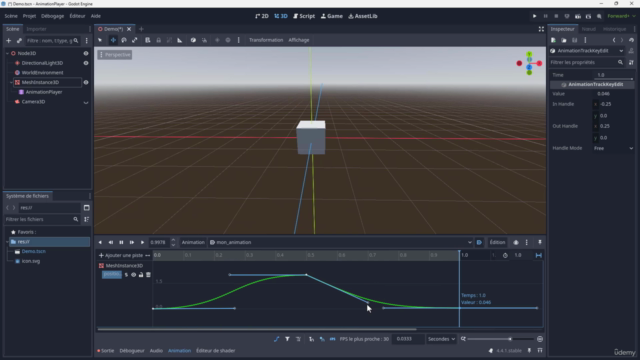The height and width of the screenshot is (360, 640).
Task: Toggle bezier curve editor view icon
Action: [x=276, y=339]
